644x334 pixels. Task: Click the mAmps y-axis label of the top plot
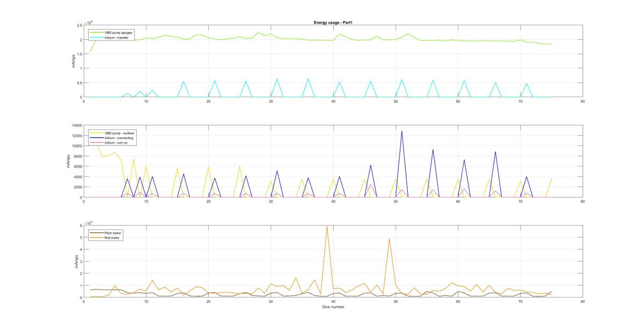[74, 61]
